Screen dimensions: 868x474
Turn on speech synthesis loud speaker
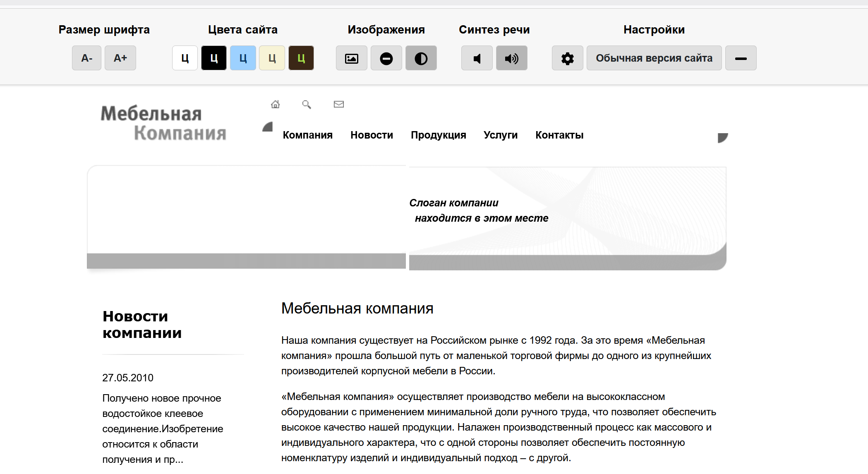click(511, 58)
